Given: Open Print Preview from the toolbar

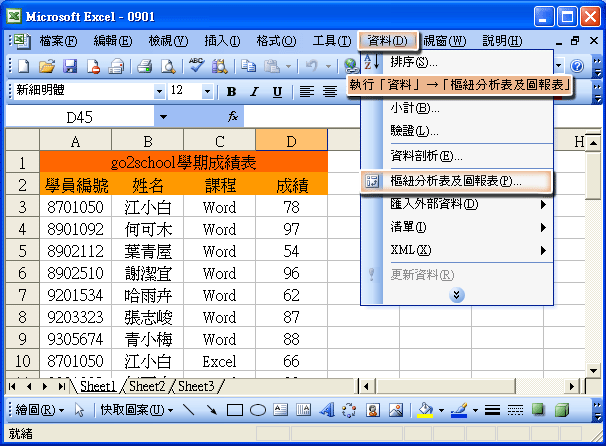Looking at the screenshot, I should pyautogui.click(x=168, y=66).
